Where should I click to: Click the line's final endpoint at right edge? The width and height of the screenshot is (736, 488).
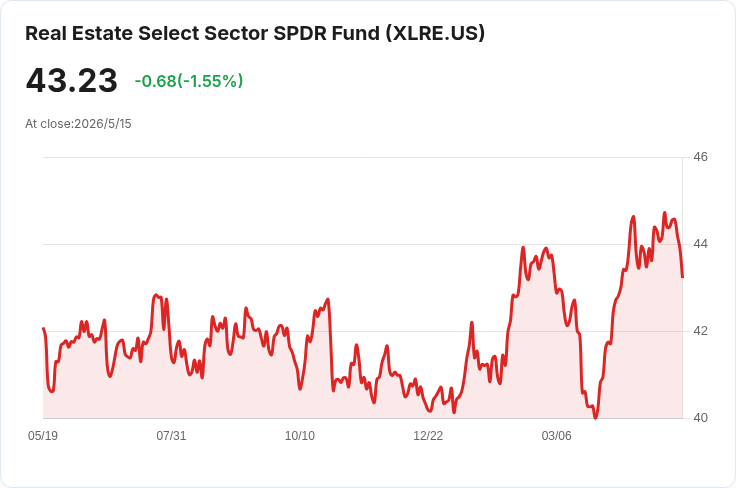tap(682, 277)
